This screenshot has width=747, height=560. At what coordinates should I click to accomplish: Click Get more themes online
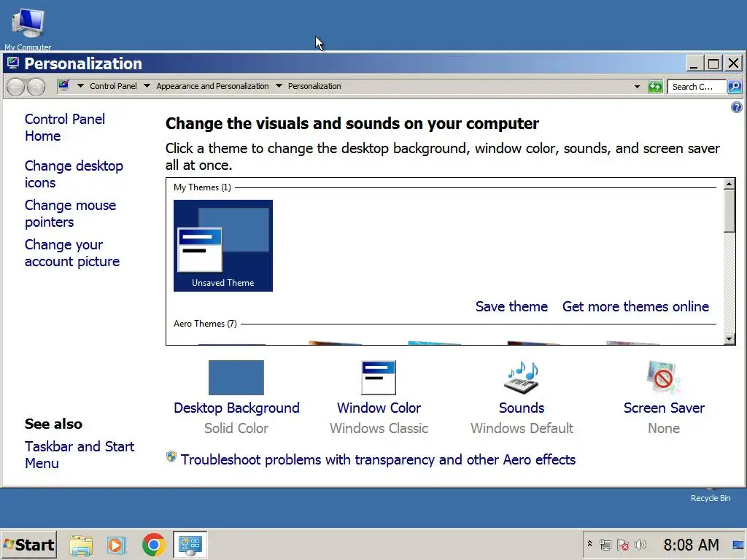pyautogui.click(x=635, y=306)
